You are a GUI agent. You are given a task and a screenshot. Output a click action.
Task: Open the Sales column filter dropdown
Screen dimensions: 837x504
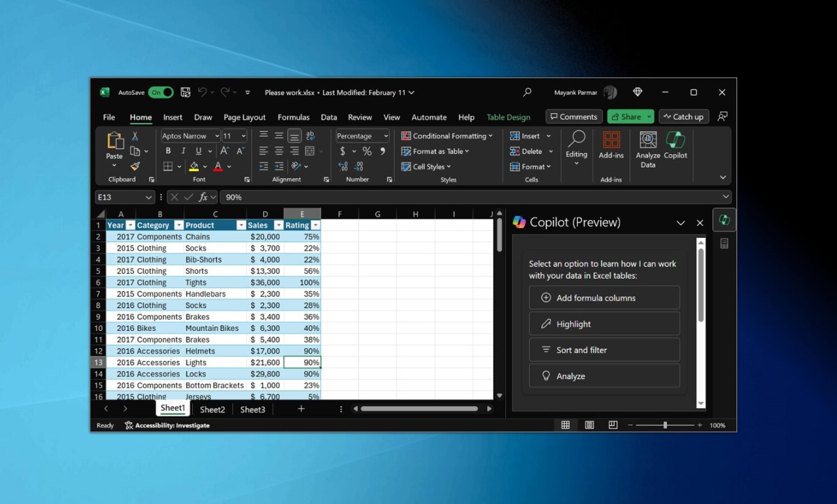pos(278,225)
